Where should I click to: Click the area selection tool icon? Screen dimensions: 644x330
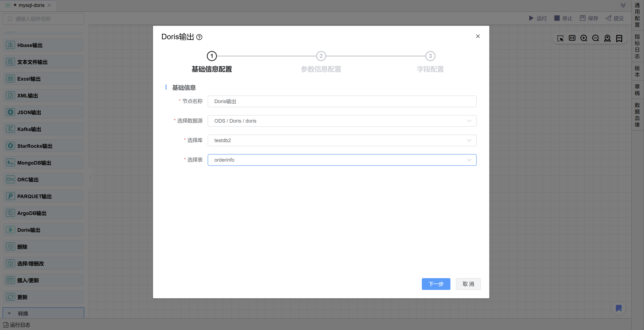click(x=560, y=38)
